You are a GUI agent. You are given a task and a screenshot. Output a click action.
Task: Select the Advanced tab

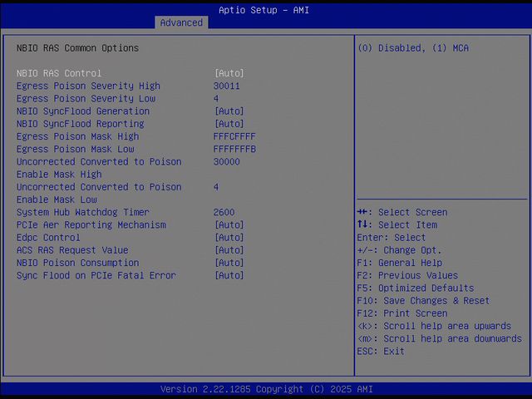pyautogui.click(x=181, y=22)
